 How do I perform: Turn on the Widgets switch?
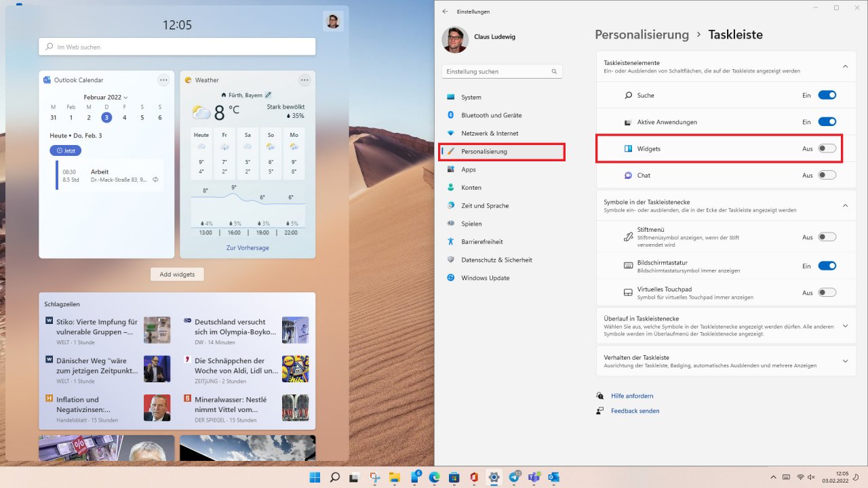click(827, 148)
